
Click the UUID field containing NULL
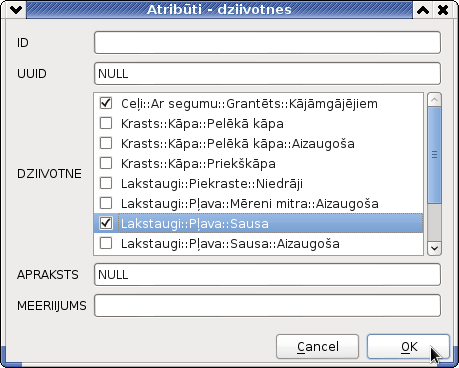267,73
